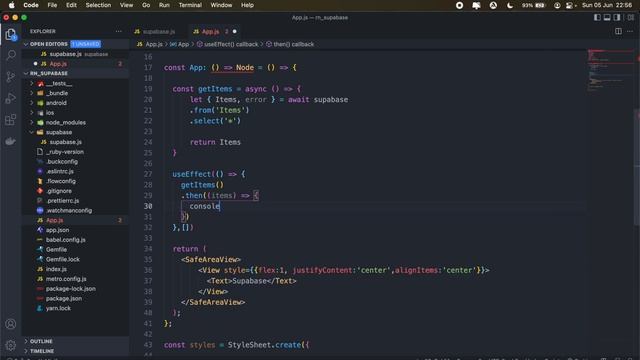This screenshot has width=640, height=360.
Task: Open the Edit menu
Action: (x=71, y=5)
